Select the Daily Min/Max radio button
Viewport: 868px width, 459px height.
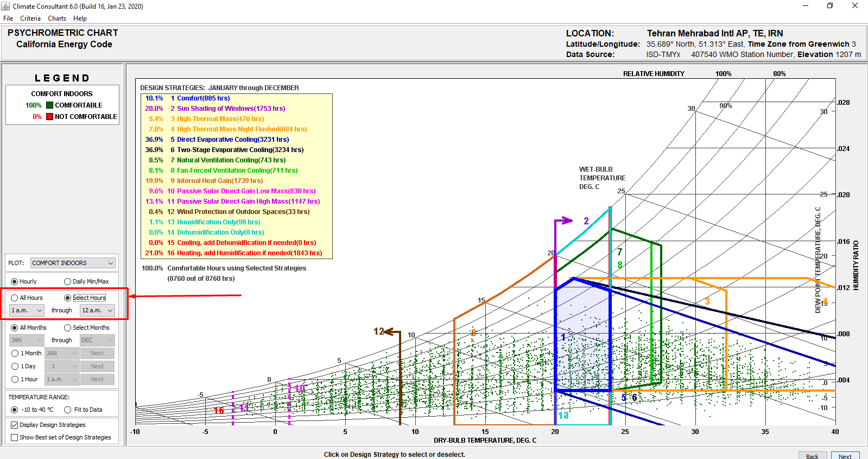point(68,281)
